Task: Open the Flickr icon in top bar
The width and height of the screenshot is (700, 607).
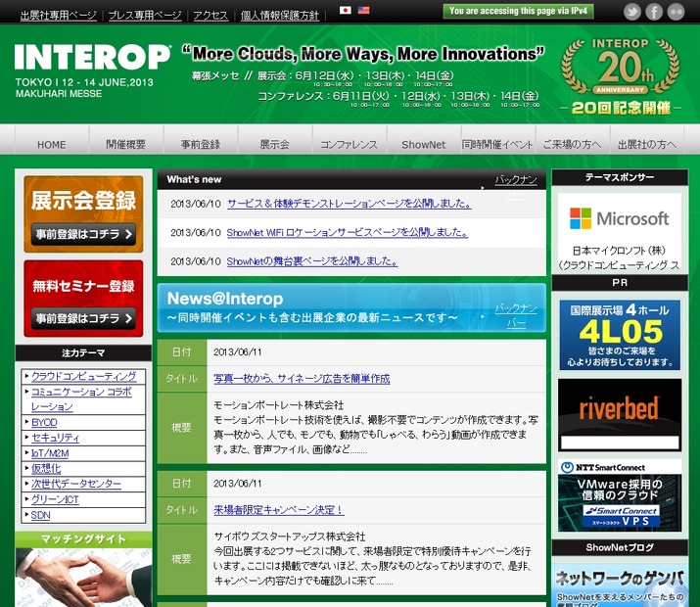Action: point(676,12)
